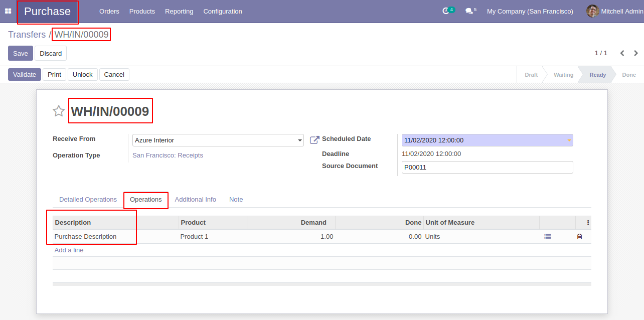Click Mitchell Admin's avatar picture

pos(593,11)
